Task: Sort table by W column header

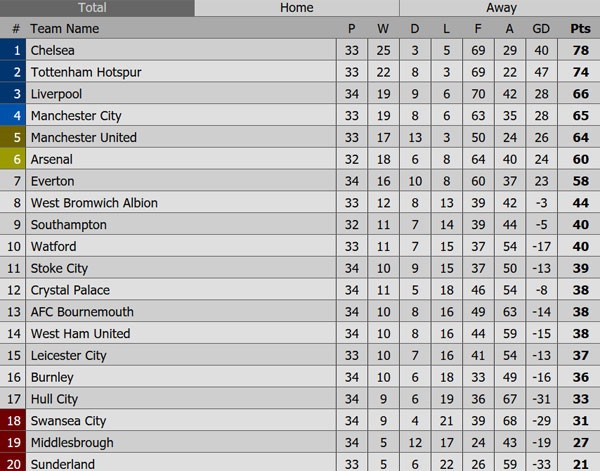Action: point(384,29)
